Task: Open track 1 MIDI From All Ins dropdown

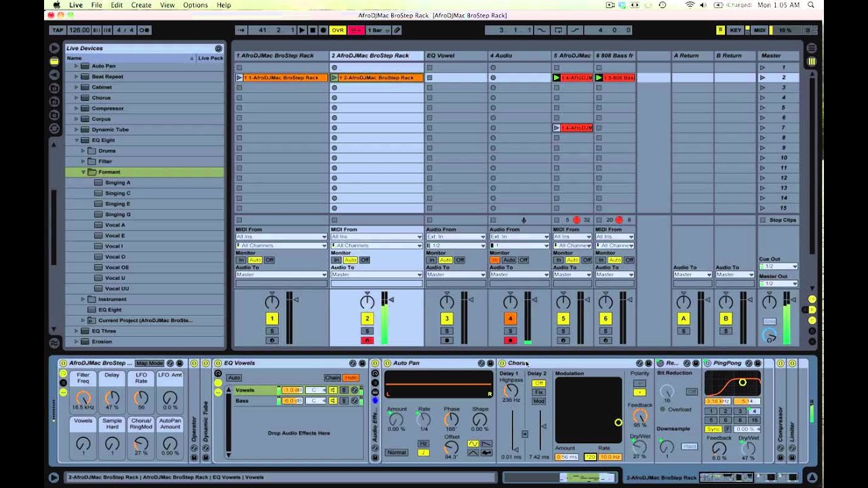Action: point(281,237)
